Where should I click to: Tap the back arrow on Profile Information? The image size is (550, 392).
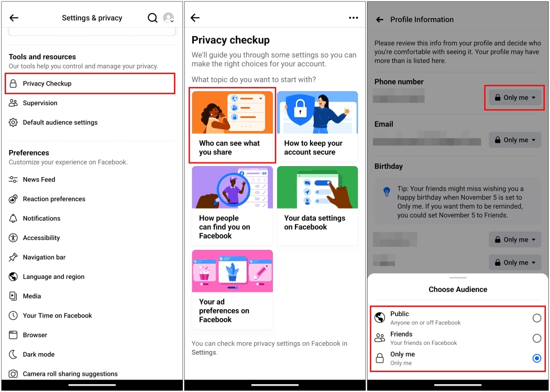coord(378,19)
